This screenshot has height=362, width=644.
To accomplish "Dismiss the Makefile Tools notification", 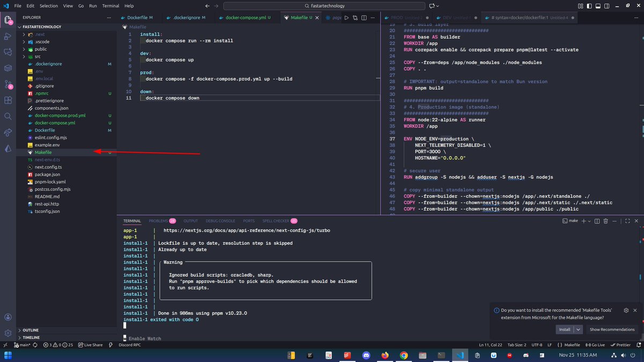I will [x=635, y=310].
